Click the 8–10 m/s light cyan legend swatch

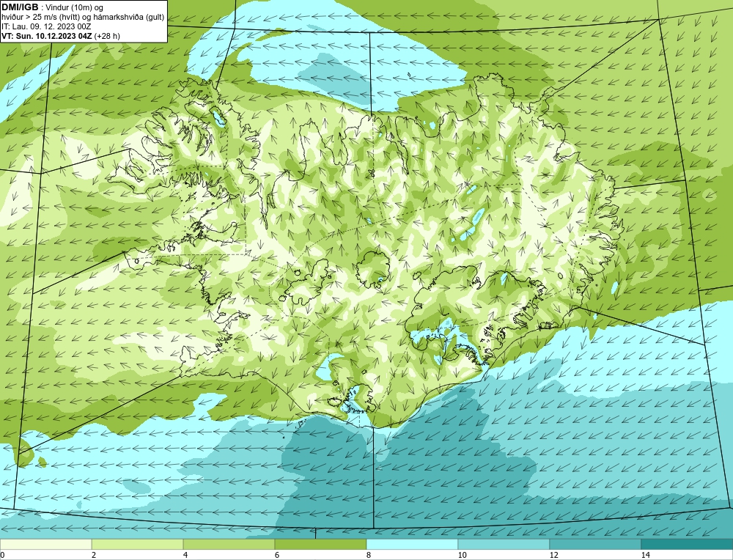[x=412, y=544]
